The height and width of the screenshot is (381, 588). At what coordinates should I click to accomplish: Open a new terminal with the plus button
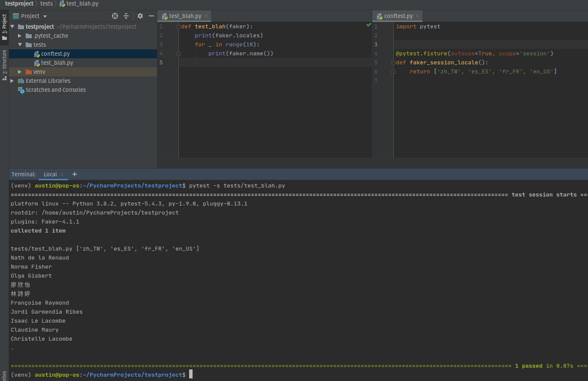tap(74, 174)
